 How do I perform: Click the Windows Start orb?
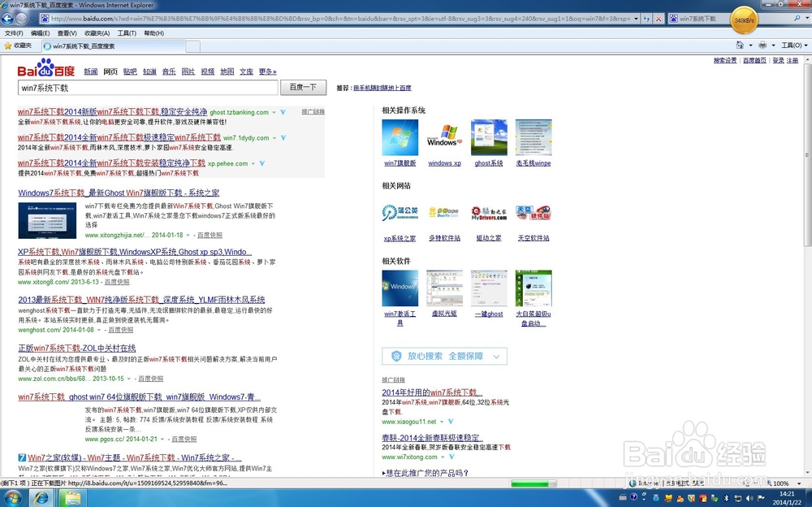pyautogui.click(x=12, y=498)
